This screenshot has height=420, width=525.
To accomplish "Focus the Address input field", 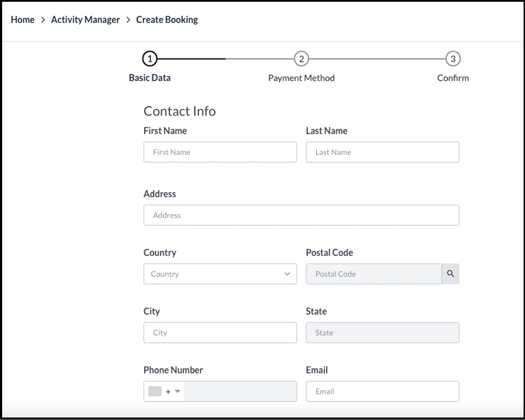I will [x=301, y=215].
